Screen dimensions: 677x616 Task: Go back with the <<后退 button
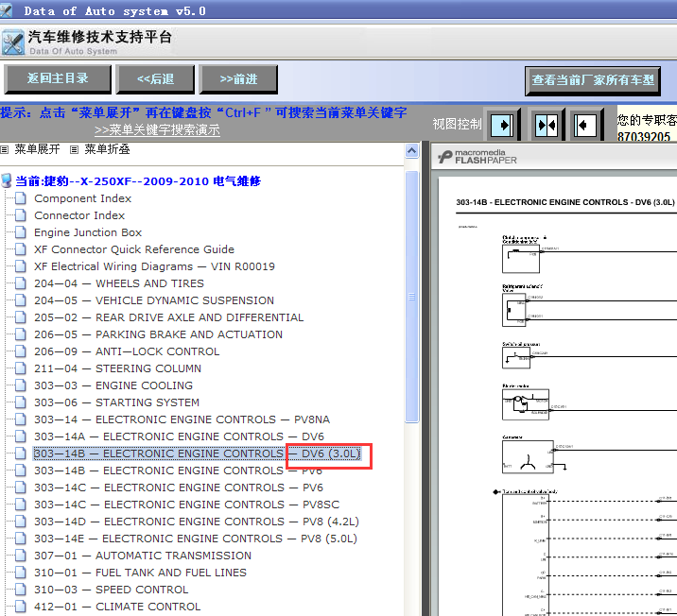(x=155, y=79)
